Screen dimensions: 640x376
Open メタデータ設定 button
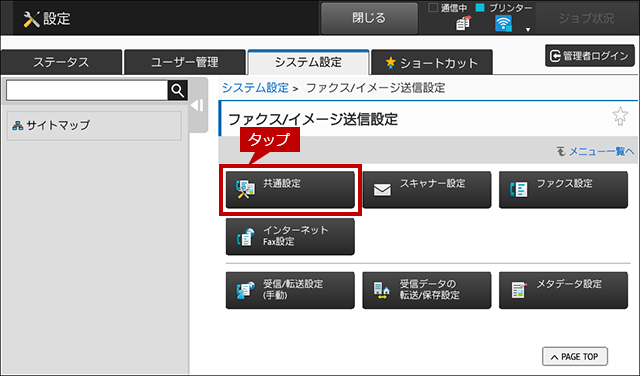click(x=563, y=290)
